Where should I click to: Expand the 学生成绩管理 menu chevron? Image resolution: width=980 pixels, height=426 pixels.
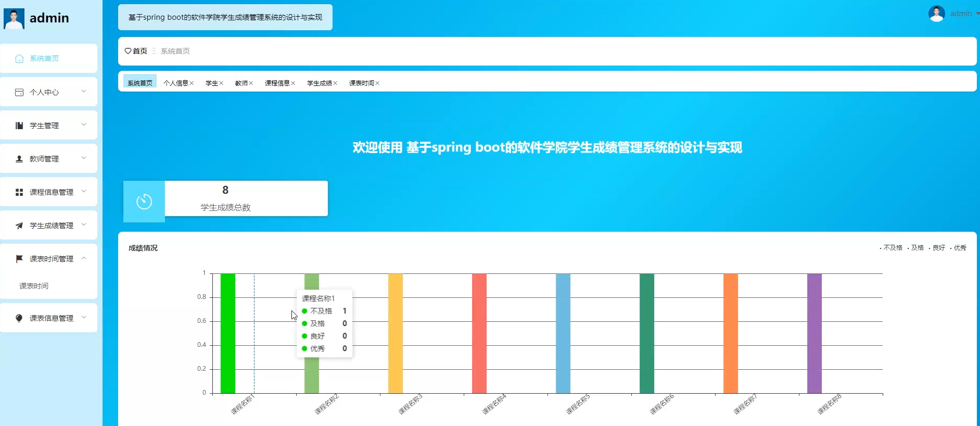pyautogui.click(x=84, y=225)
